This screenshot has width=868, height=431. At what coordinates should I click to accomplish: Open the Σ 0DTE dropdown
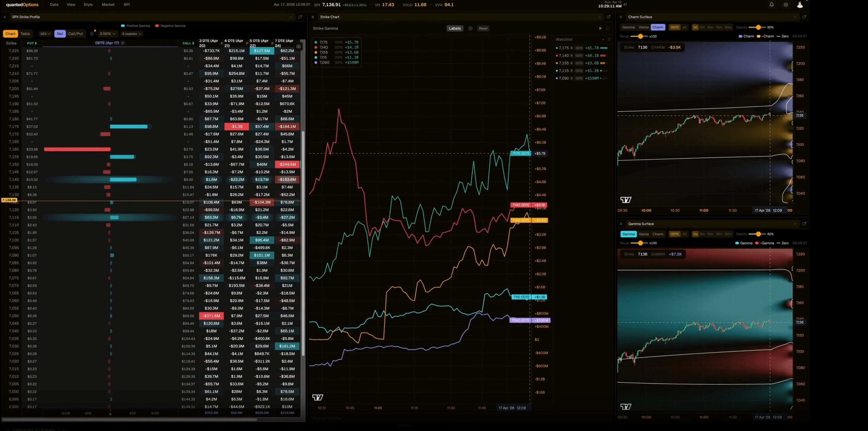point(107,34)
